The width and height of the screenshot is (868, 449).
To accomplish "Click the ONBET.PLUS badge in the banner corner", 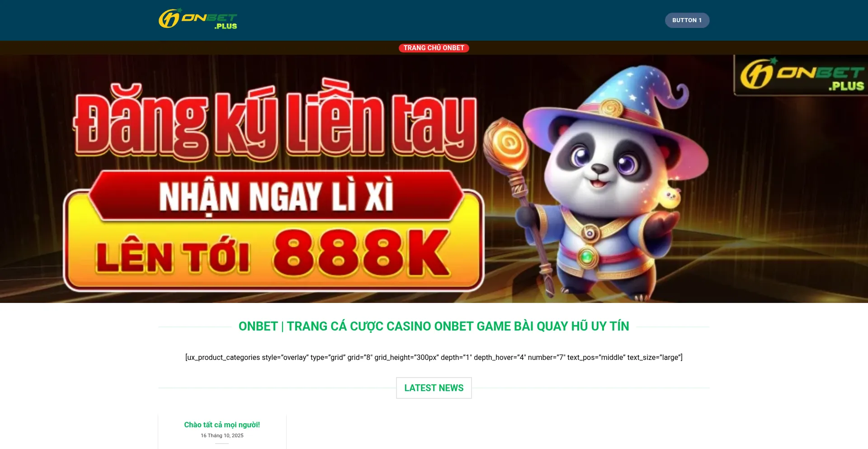I will click(801, 75).
